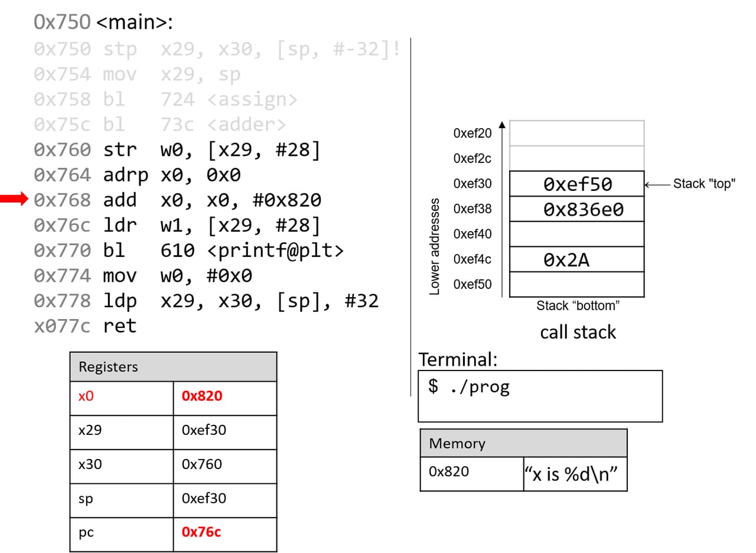Image resolution: width=756 pixels, height=553 pixels.
Task: Click the Registers table header
Action: coord(173,367)
